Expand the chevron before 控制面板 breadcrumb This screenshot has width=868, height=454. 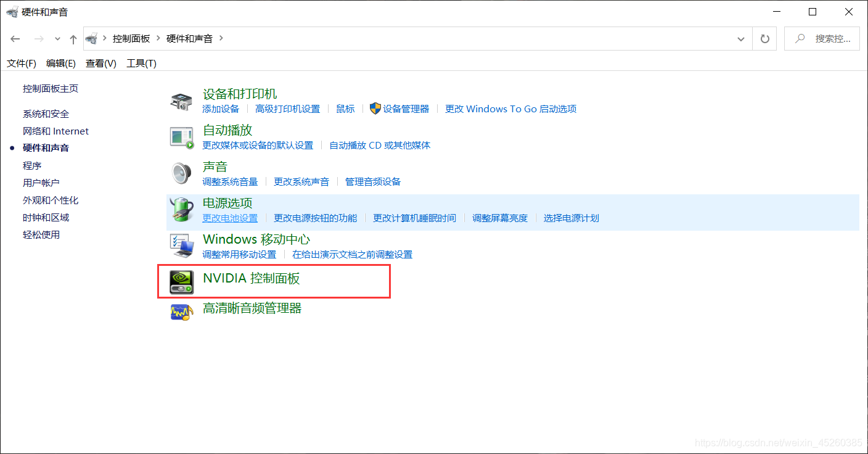(104, 38)
